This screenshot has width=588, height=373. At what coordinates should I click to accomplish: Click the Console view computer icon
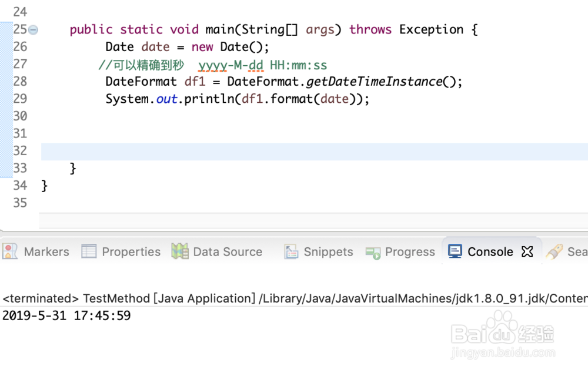[x=455, y=251]
